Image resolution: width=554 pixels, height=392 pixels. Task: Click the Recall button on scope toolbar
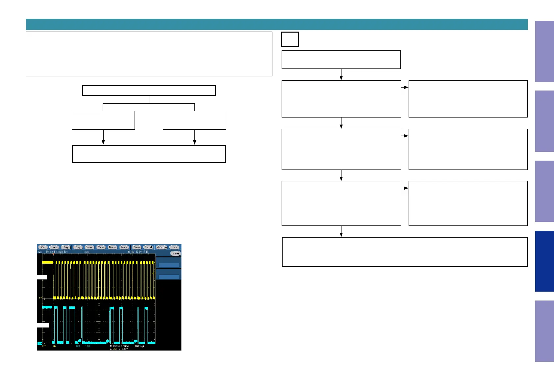pos(148,247)
